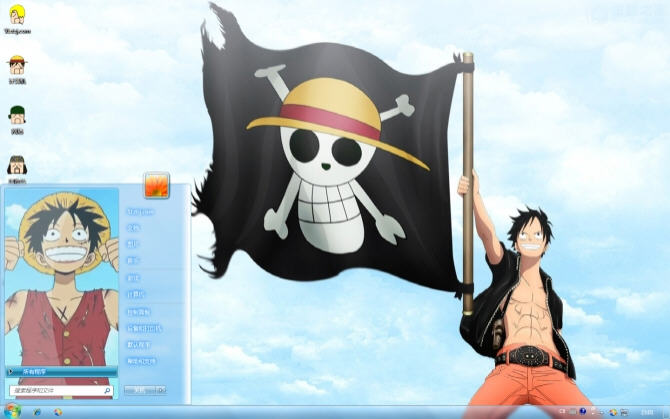Screen dimensions: 670x419
Task: Click the magnifier icon in the Start search box
Action: (107, 390)
